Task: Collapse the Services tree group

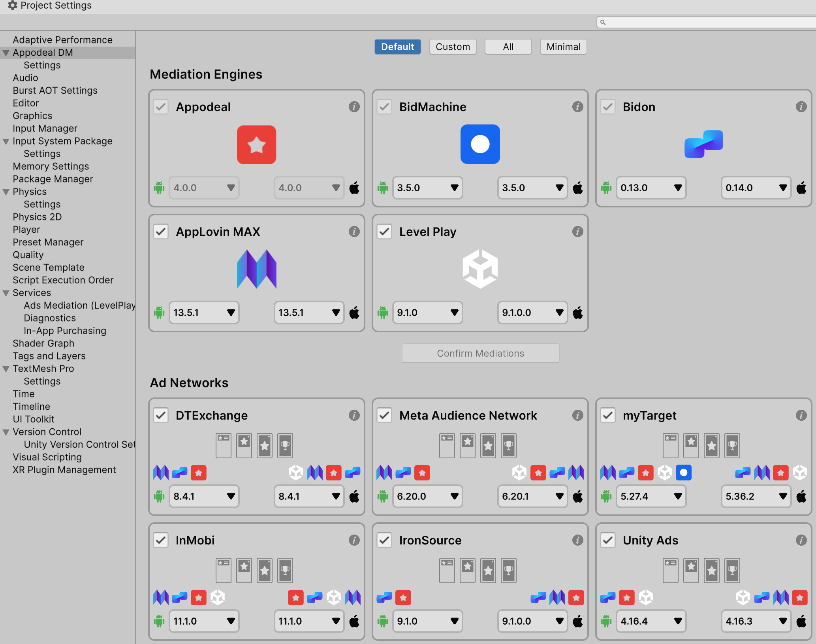Action: coord(6,293)
